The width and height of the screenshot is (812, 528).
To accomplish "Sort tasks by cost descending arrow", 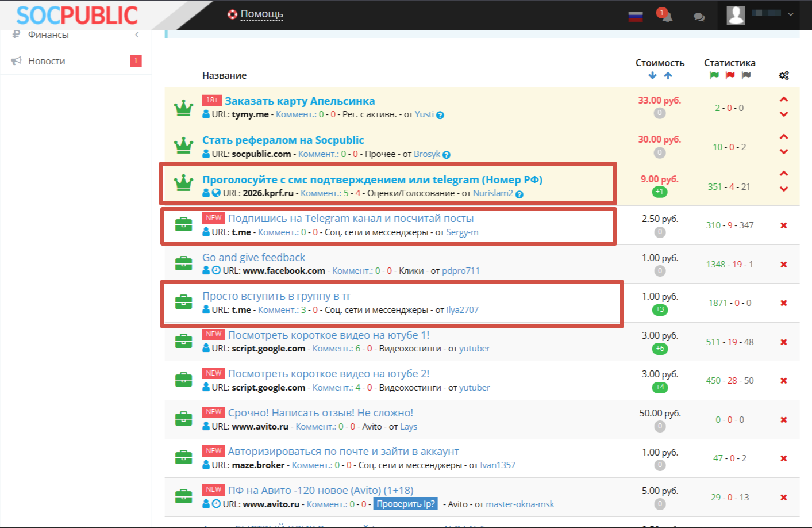I will tap(652, 75).
